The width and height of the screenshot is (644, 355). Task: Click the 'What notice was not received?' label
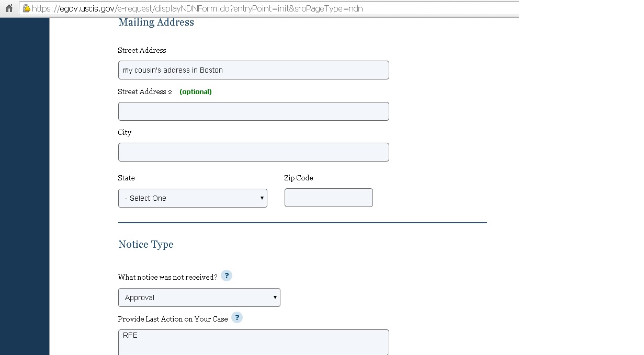pyautogui.click(x=167, y=277)
